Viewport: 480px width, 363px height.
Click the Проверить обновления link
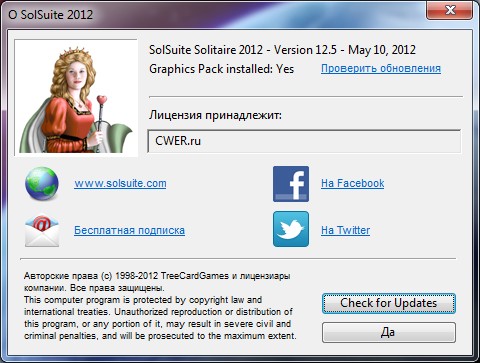[381, 68]
